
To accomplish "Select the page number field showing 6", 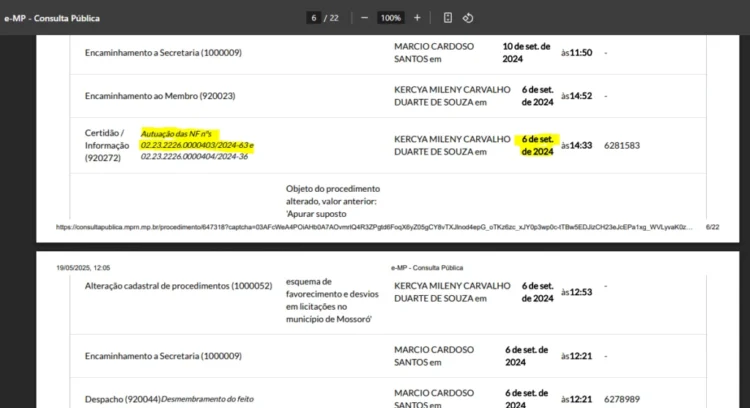I will pyautogui.click(x=314, y=18).
